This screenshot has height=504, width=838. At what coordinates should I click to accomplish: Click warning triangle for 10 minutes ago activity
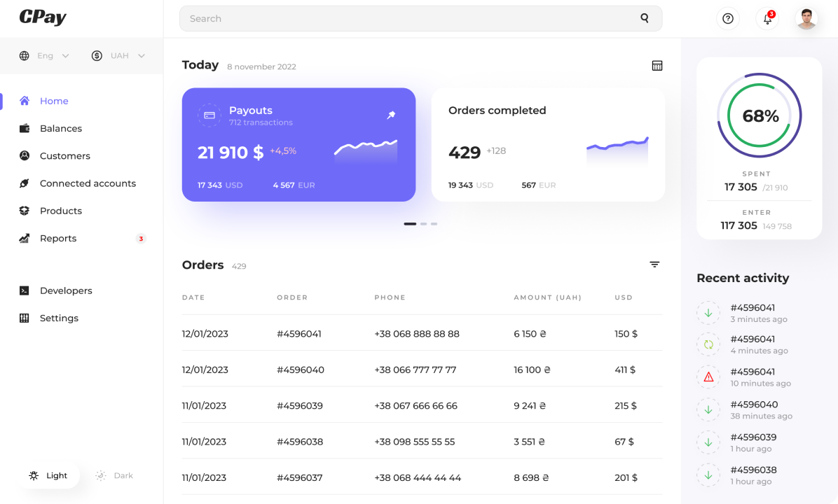pos(708,377)
